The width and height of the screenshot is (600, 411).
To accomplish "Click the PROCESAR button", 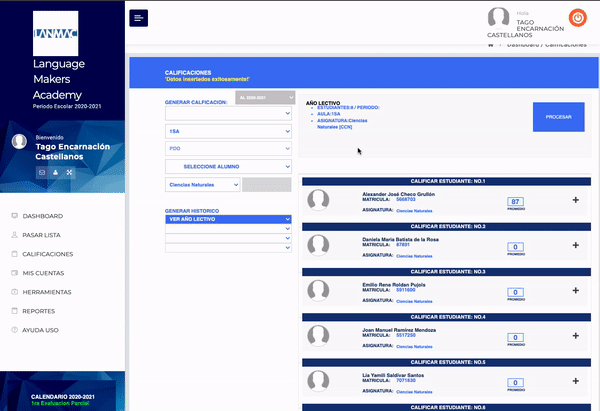I will (x=558, y=117).
